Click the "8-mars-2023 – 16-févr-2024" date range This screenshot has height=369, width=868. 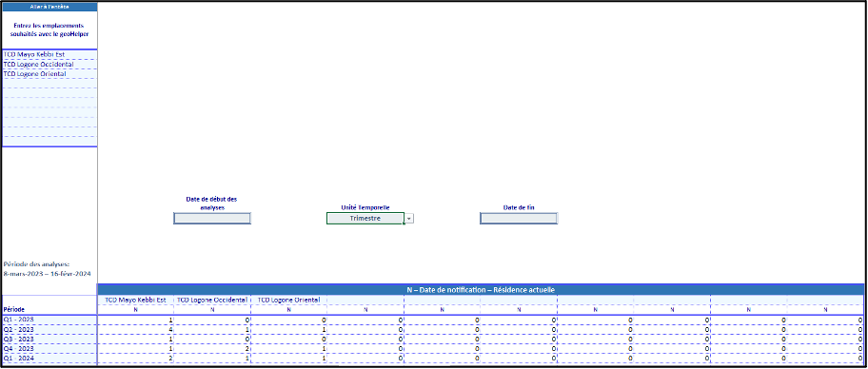47,274
